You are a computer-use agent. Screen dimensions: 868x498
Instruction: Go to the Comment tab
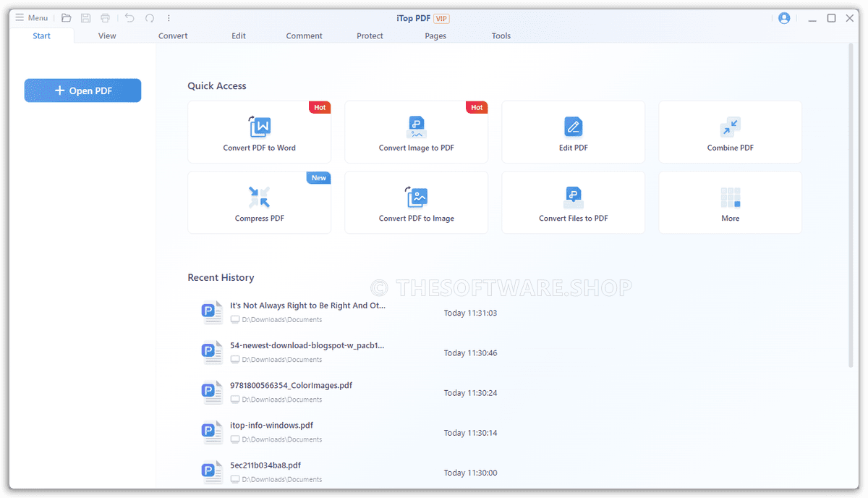pos(305,35)
